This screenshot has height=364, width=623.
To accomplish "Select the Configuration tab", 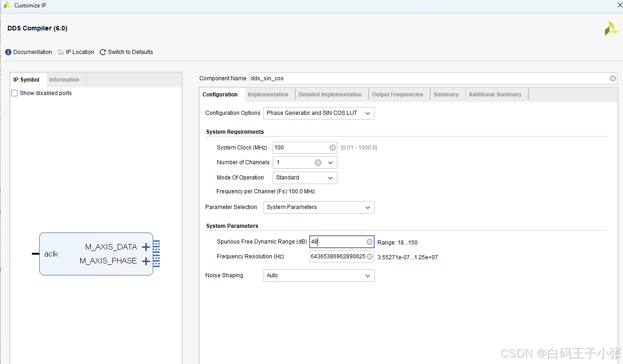I will 220,95.
